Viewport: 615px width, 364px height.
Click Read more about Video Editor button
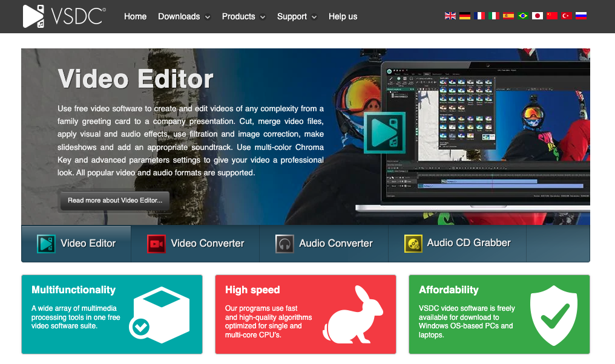click(115, 201)
